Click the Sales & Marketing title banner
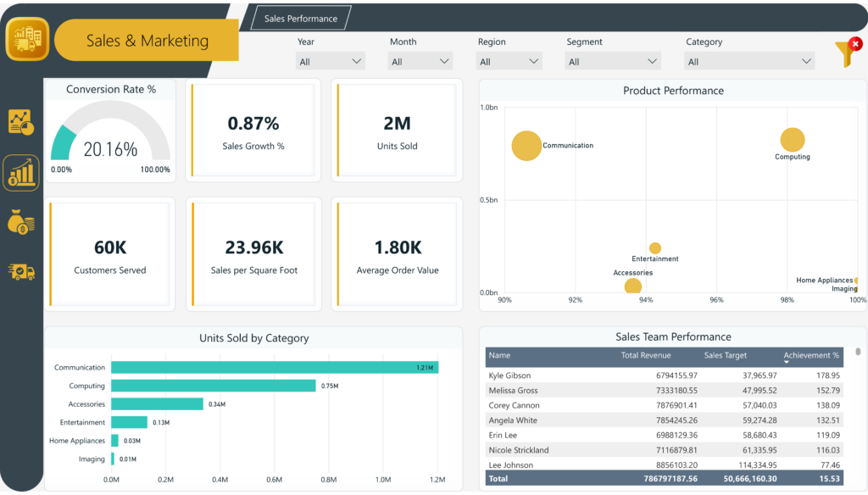Viewport: 868px width, 495px height. point(147,41)
